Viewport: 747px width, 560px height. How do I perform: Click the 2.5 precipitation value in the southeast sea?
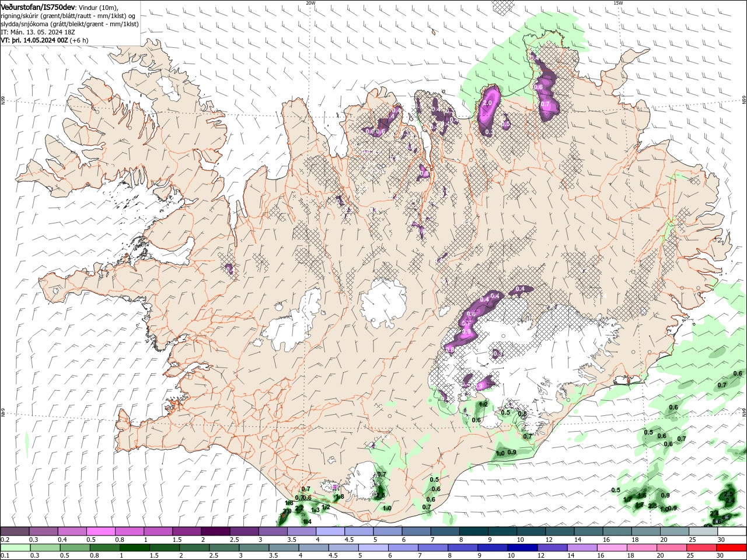(728, 494)
